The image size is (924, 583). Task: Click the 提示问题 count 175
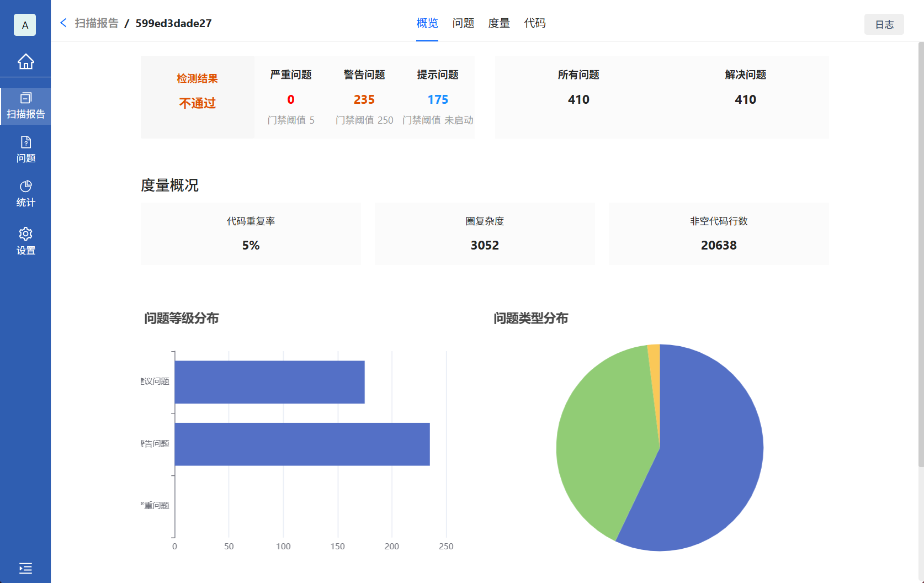click(x=438, y=99)
